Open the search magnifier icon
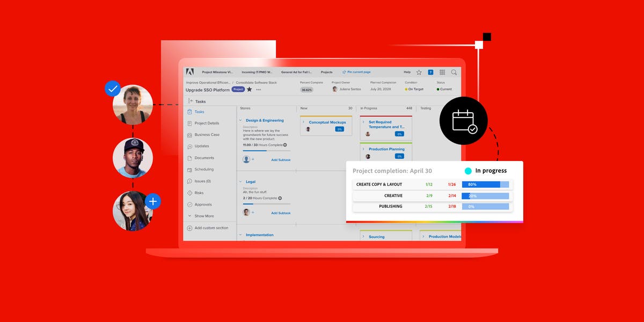 point(454,72)
